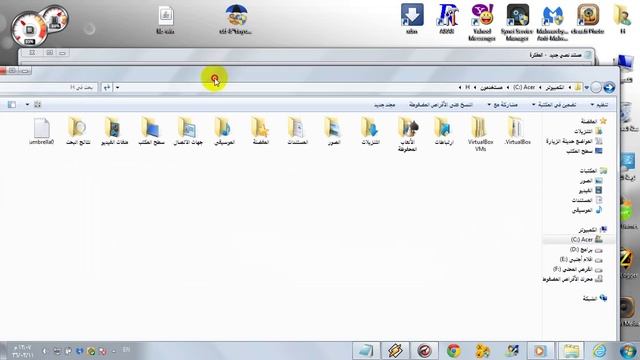
Task: Open Google Chrome from taskbar
Action: pos(453,351)
